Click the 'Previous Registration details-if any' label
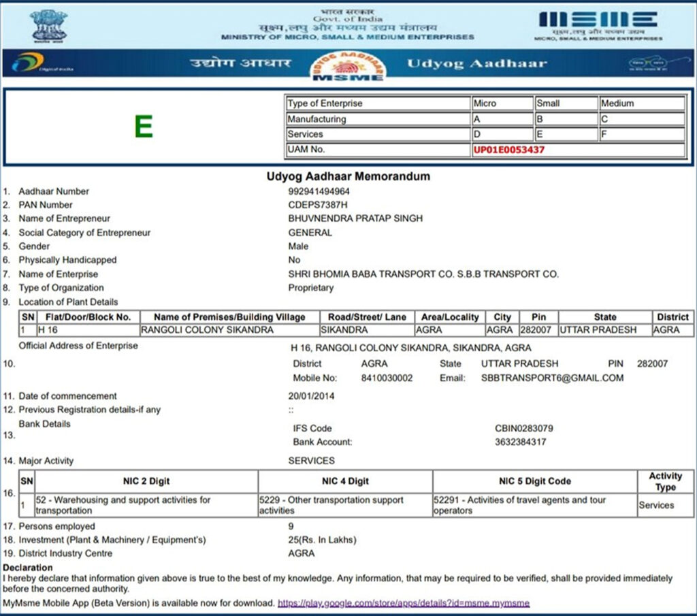The height and width of the screenshot is (616, 697). point(89,410)
